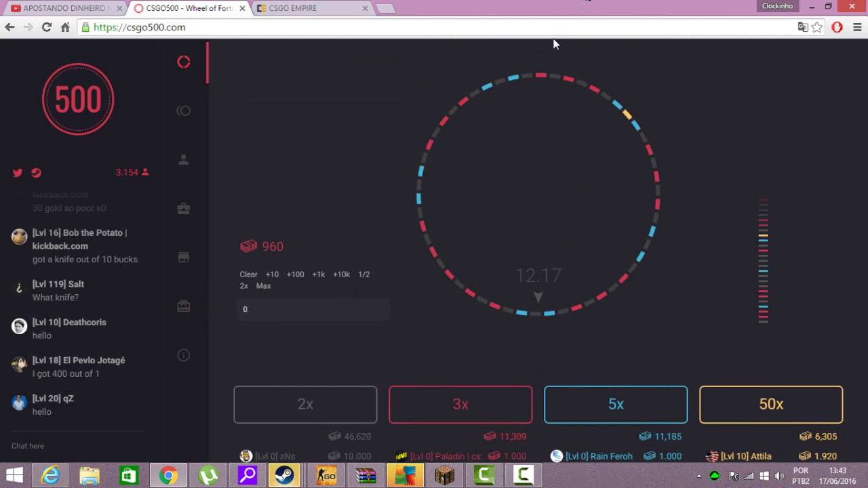Go to browser home page icon
The width and height of the screenshot is (868, 488).
tap(65, 27)
